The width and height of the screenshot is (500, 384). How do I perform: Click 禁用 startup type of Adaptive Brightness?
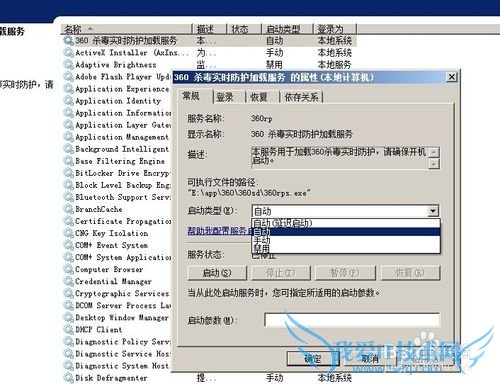[274, 65]
